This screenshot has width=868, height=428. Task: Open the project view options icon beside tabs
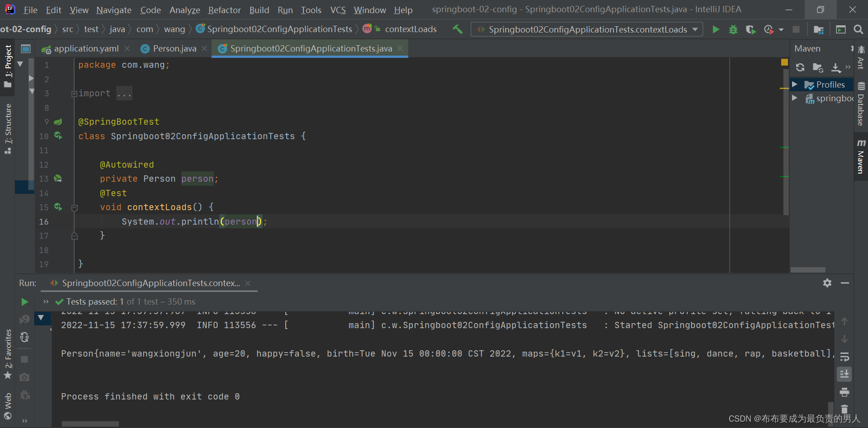pos(26,48)
